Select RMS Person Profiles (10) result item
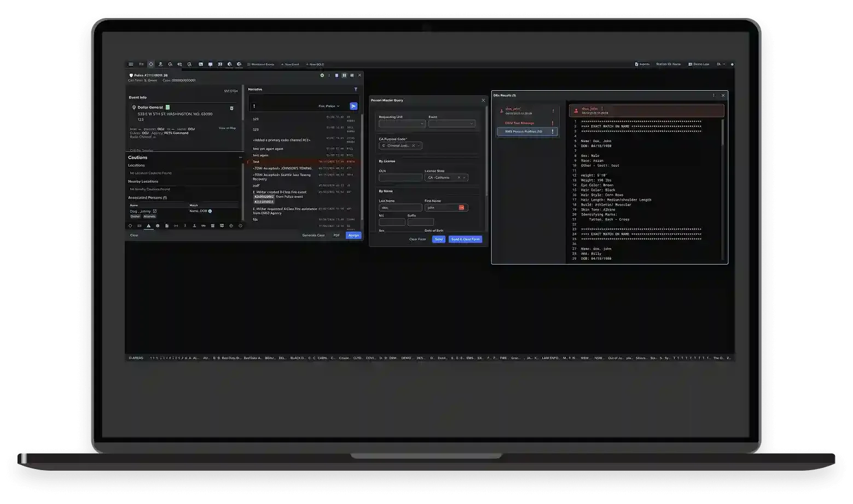This screenshot has height=504, width=853. (527, 132)
